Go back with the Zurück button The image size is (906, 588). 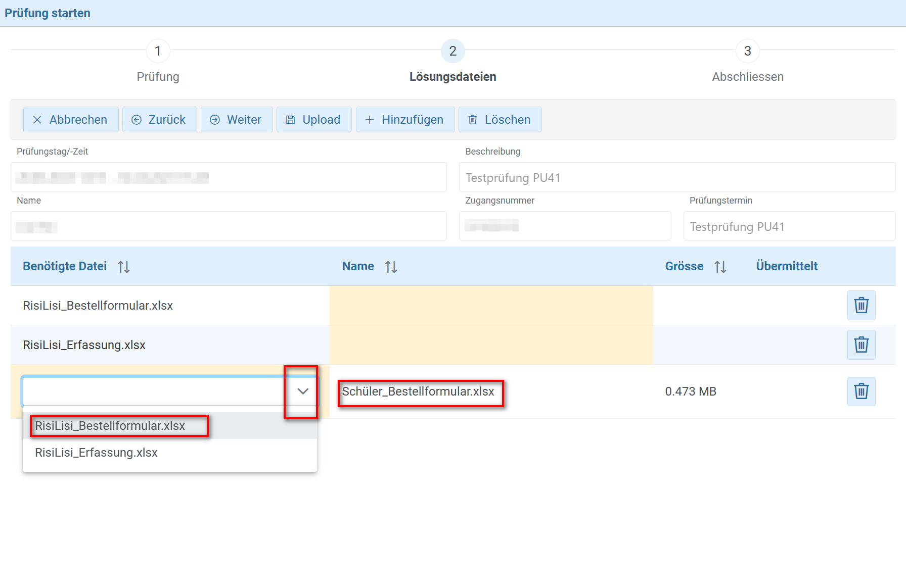[159, 120]
